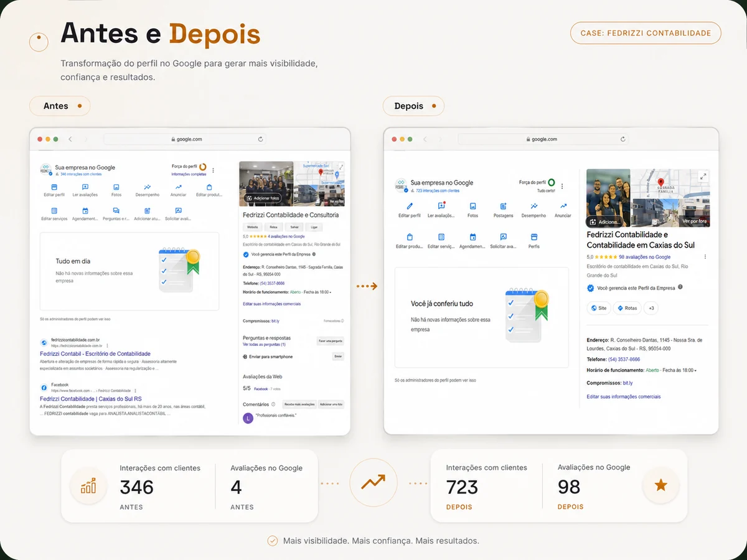Image resolution: width=747 pixels, height=560 pixels.
Task: Open Desempenho icon in Antes window
Action: [148, 187]
